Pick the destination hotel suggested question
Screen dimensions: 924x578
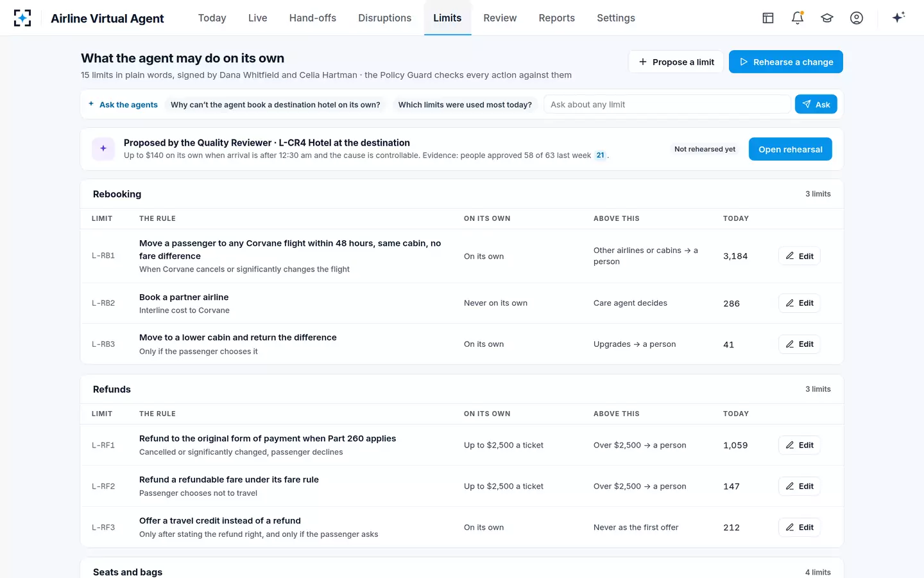[275, 105]
